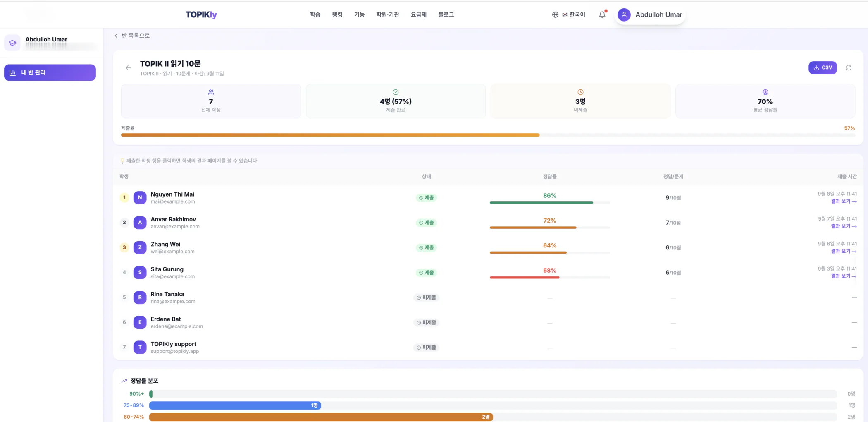Image resolution: width=868 pixels, height=422 pixels.
Task: Click the 정답률 column header
Action: coord(550,177)
